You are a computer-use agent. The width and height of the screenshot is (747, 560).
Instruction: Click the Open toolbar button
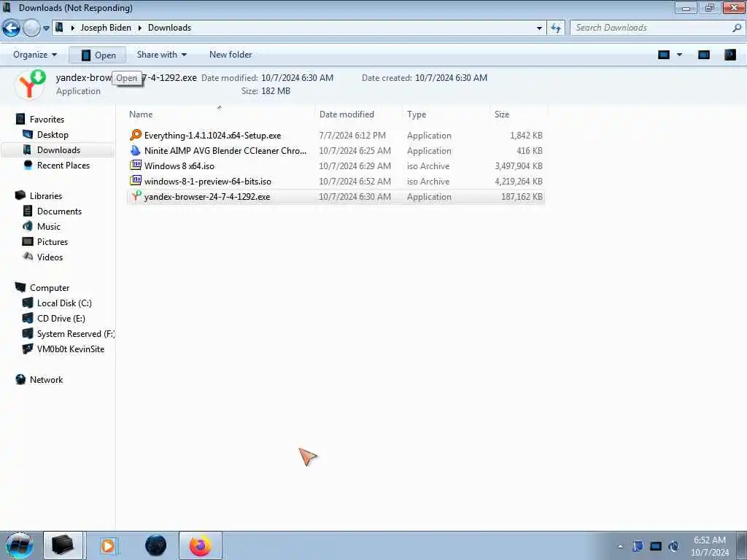[98, 55]
